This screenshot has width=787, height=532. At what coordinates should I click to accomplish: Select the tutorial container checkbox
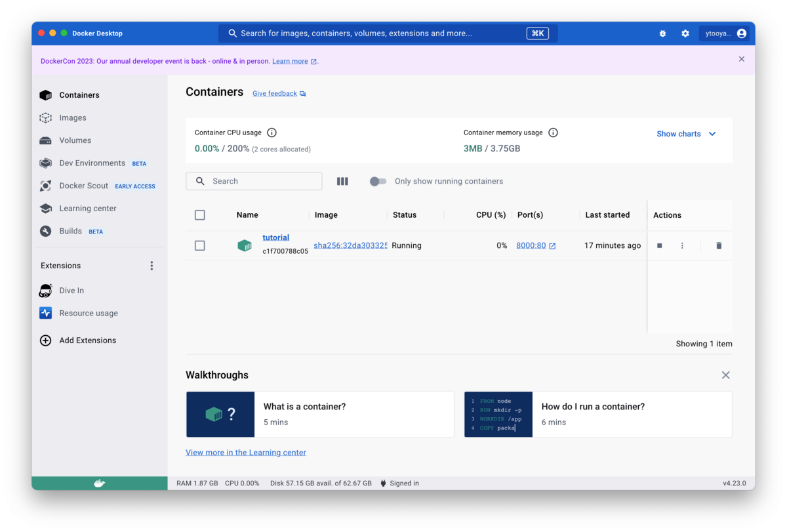200,245
